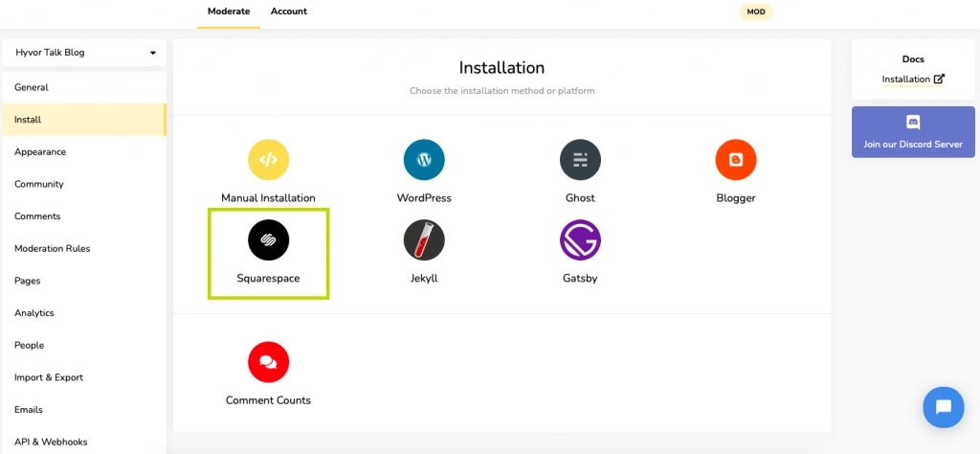Image resolution: width=980 pixels, height=454 pixels.
Task: Switch to the Moderate tab
Action: (229, 11)
